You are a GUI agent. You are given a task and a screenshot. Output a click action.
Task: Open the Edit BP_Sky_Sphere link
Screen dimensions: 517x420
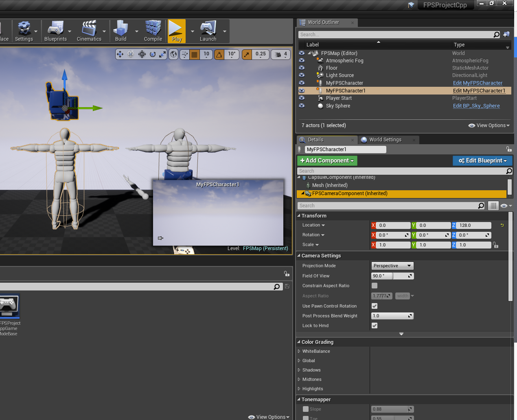pyautogui.click(x=476, y=106)
